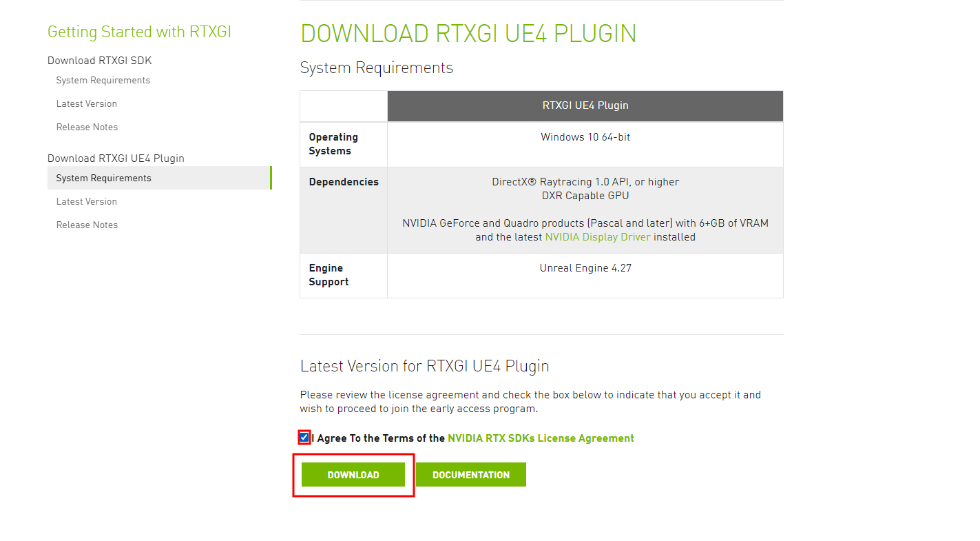Select the Operating Systems row label
This screenshot has width=980, height=541.
344,144
